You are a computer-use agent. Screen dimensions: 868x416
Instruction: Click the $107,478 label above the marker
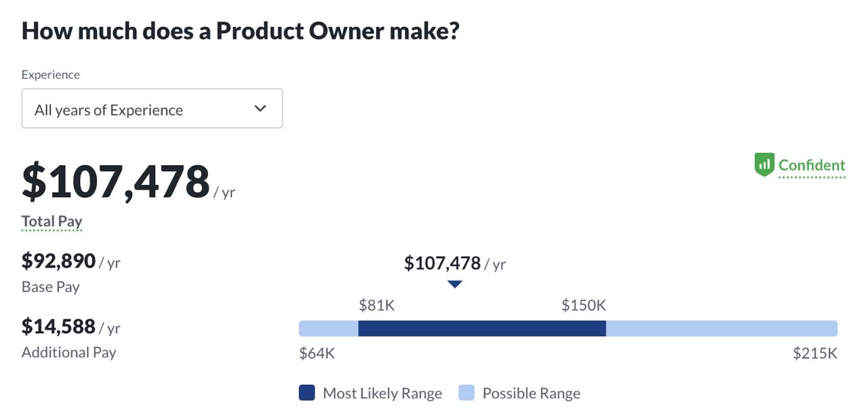tap(442, 263)
